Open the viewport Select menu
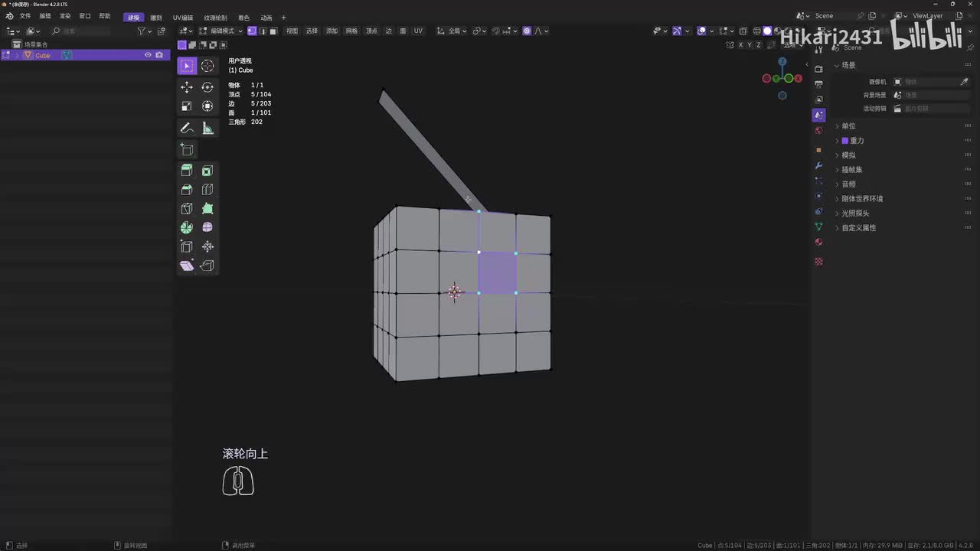 [312, 31]
